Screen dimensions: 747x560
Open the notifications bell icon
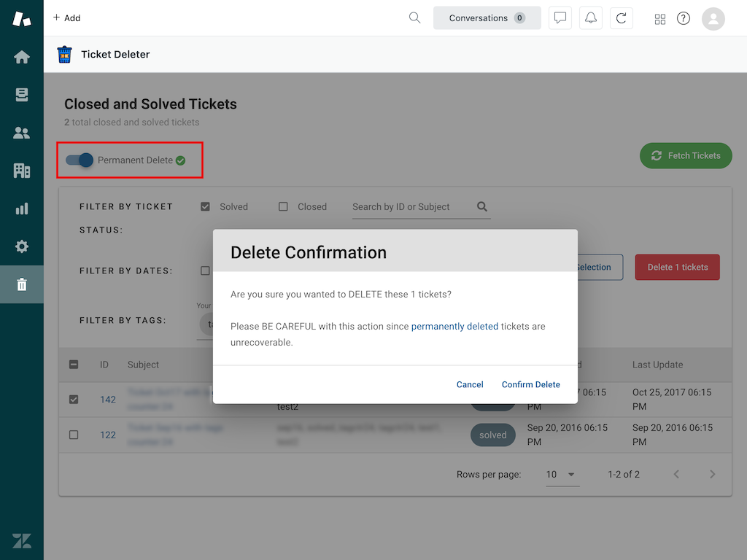tap(590, 18)
